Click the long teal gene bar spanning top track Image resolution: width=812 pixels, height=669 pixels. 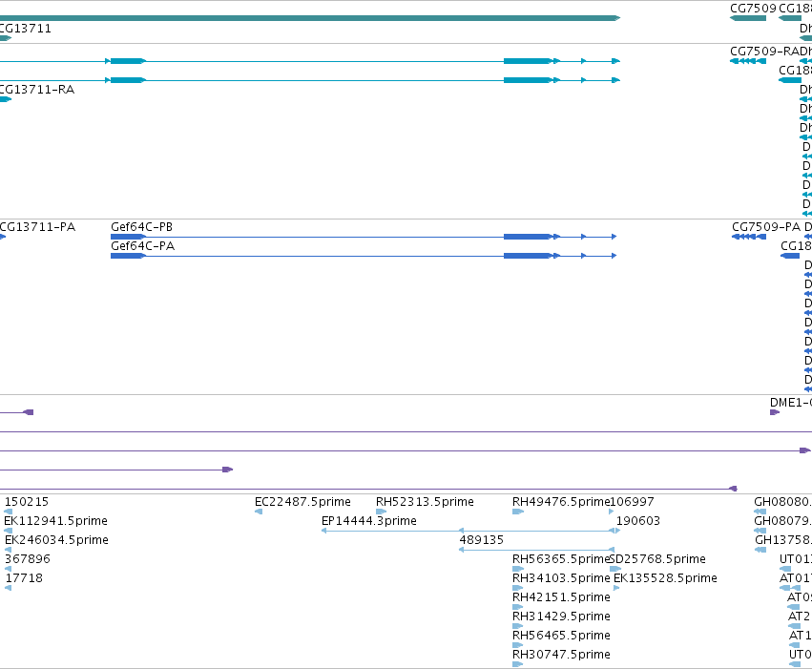(310, 18)
